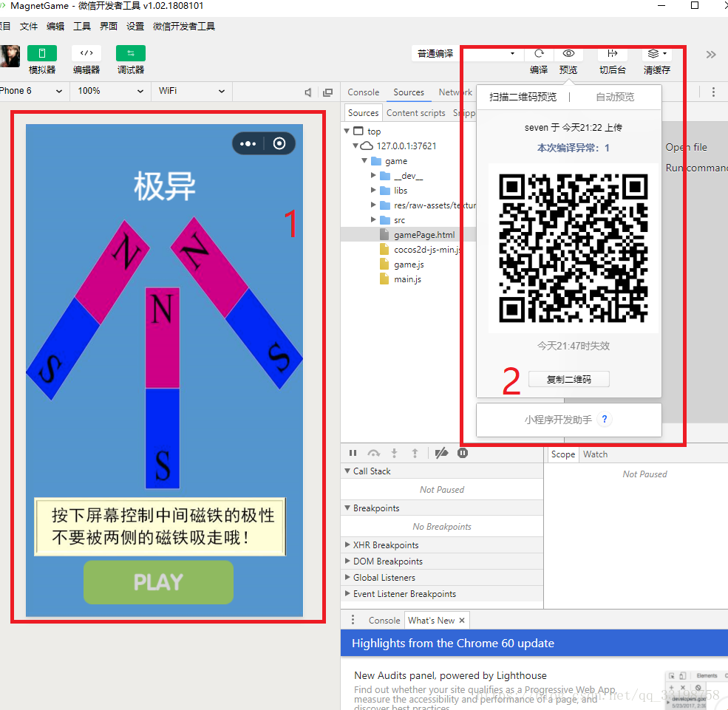Screen dimensions: 728x710
Task: Collapse the game folder arrow
Action: coord(364,160)
